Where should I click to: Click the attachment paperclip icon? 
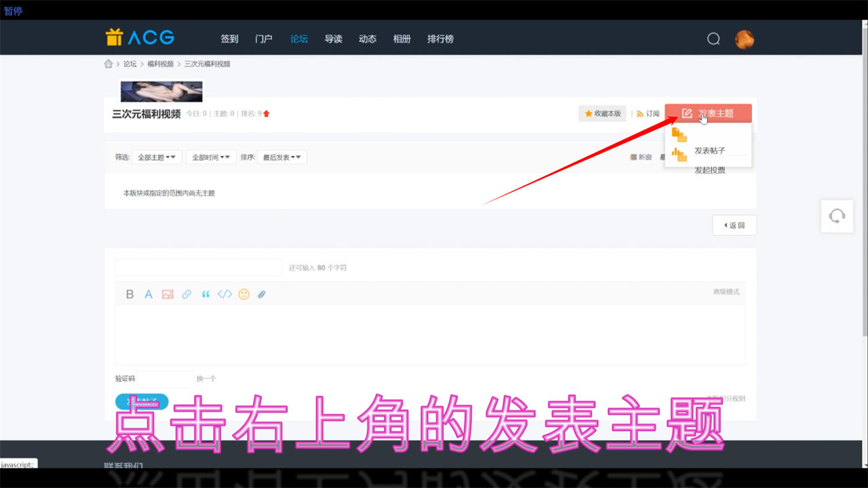click(262, 294)
